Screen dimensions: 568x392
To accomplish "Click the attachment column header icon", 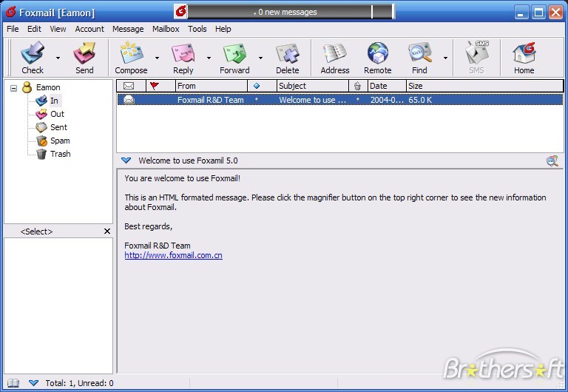I will click(357, 86).
